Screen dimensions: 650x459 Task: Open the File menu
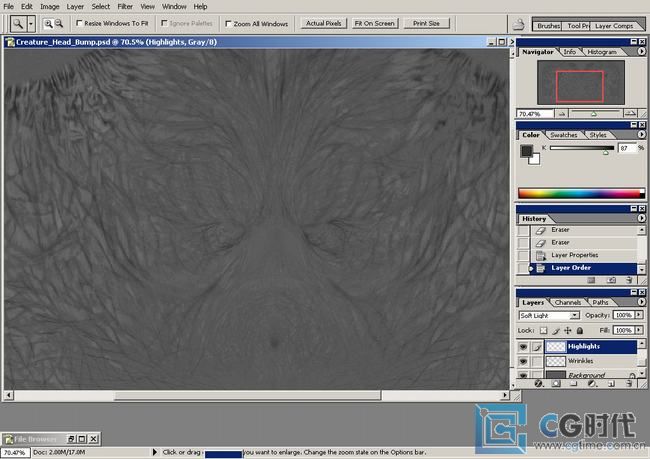(x=8, y=7)
